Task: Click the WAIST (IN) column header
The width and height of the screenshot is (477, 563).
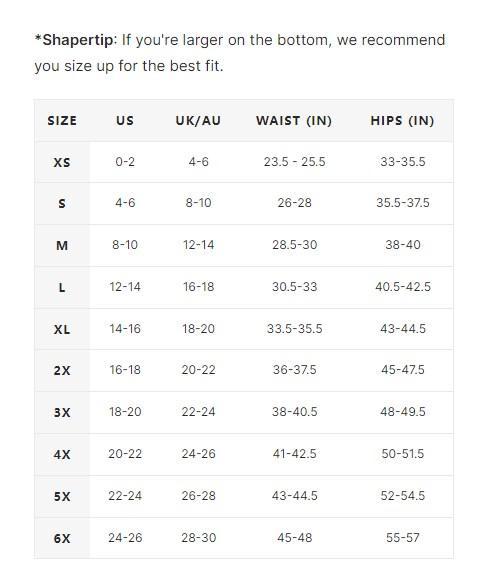Action: click(x=294, y=121)
